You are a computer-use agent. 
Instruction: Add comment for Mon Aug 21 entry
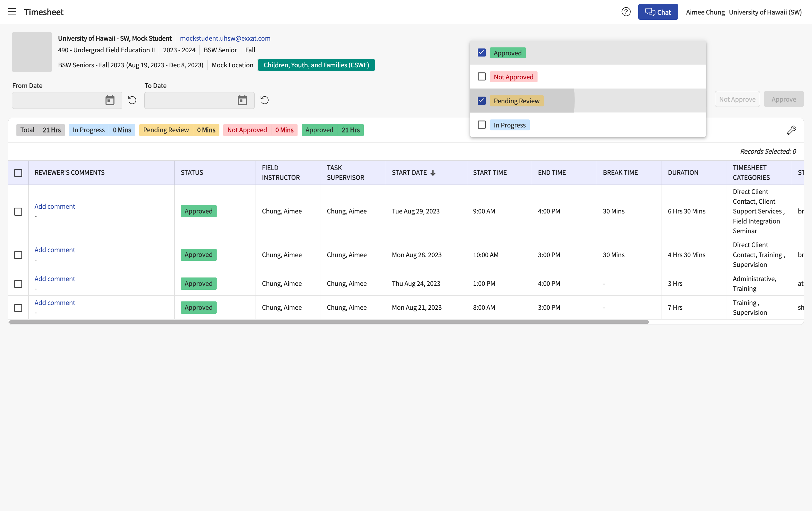point(55,303)
